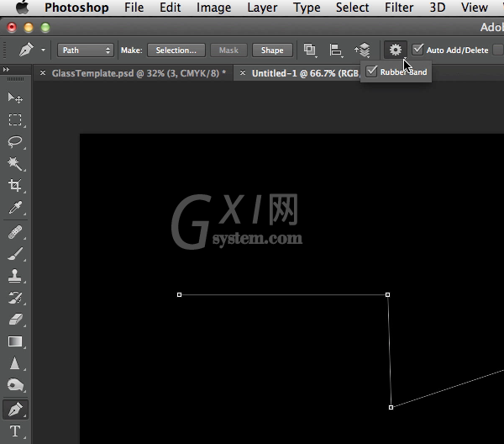504x444 pixels.
Task: Click the bottom path anchor point
Action: click(x=391, y=407)
